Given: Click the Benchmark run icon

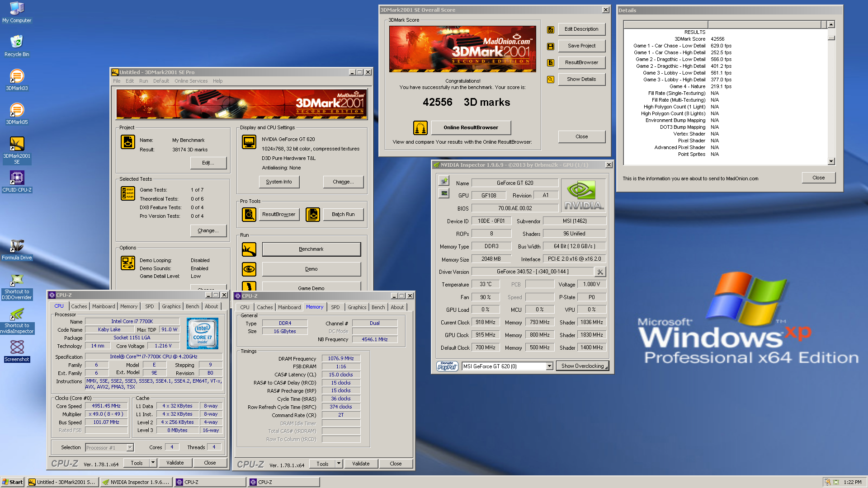Looking at the screenshot, I should [249, 249].
